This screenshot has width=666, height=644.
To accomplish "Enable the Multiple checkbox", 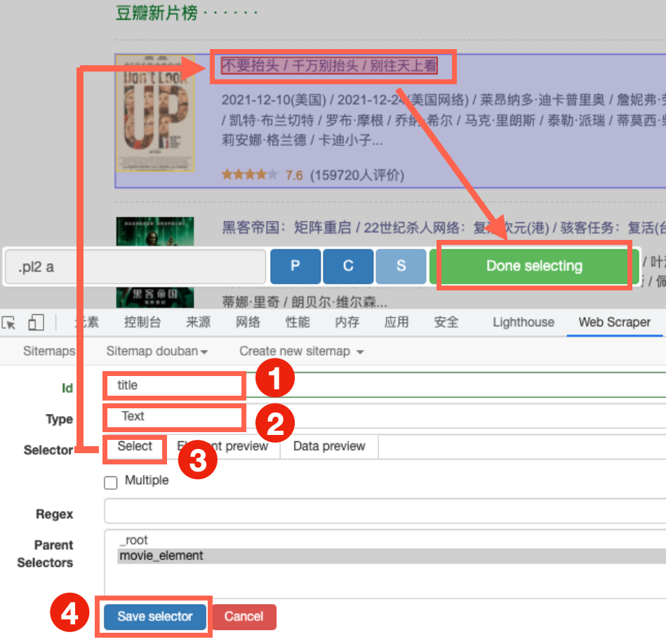I will coord(110,483).
